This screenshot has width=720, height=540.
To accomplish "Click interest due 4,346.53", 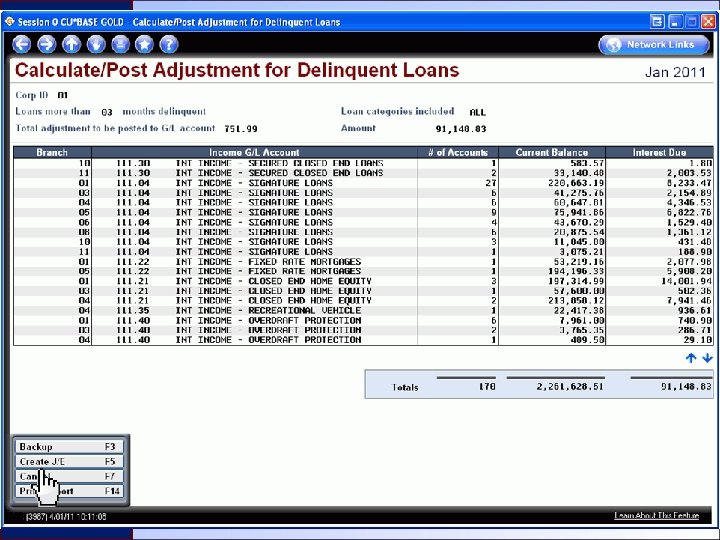I will coord(689,202).
